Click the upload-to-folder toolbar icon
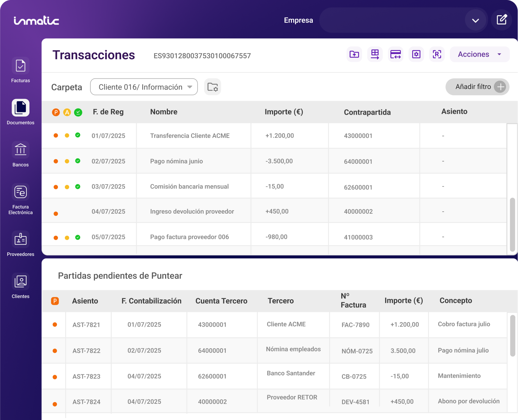This screenshot has width=518, height=420. 354,54
